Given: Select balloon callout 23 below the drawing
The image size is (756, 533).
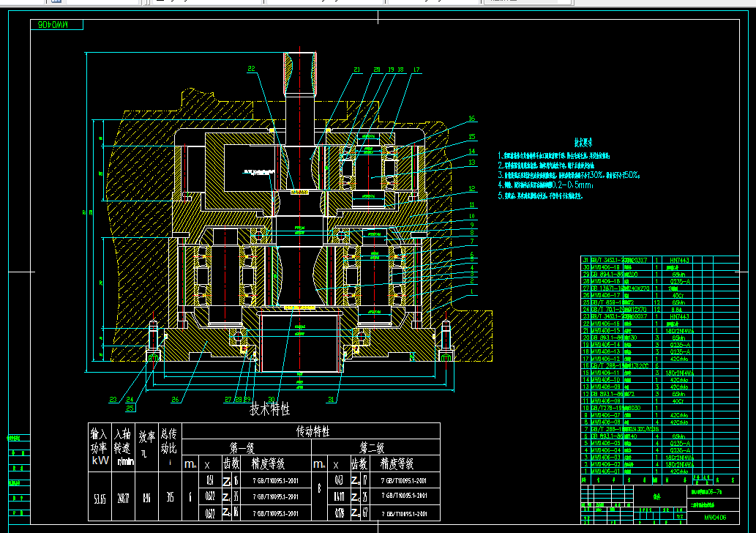Looking at the screenshot, I should tap(113, 400).
